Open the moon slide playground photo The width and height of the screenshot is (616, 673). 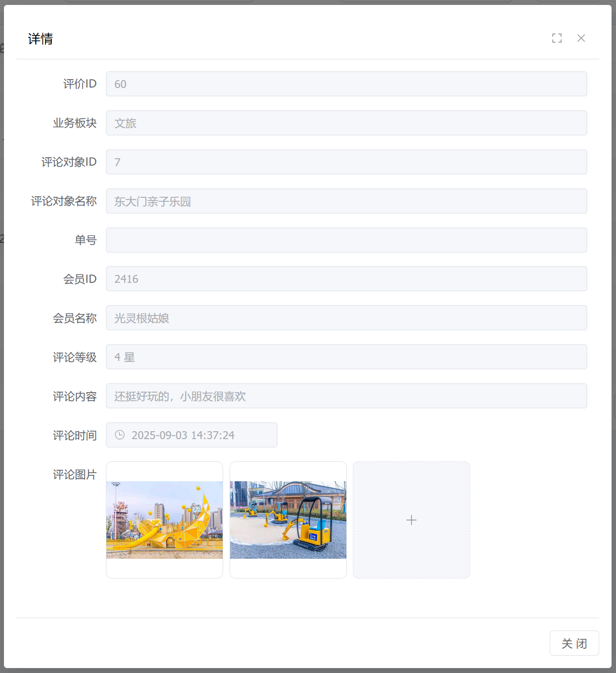click(164, 520)
